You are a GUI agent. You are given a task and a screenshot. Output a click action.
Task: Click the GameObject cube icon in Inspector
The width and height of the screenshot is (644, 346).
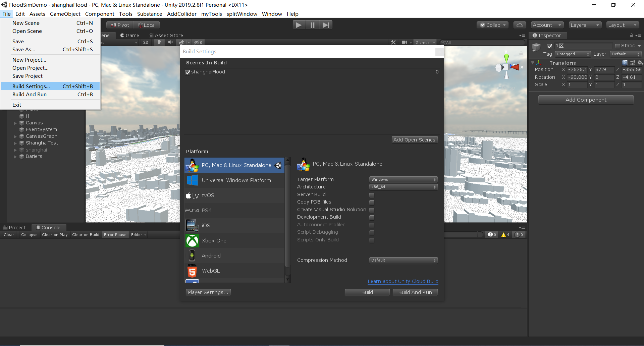pos(536,47)
